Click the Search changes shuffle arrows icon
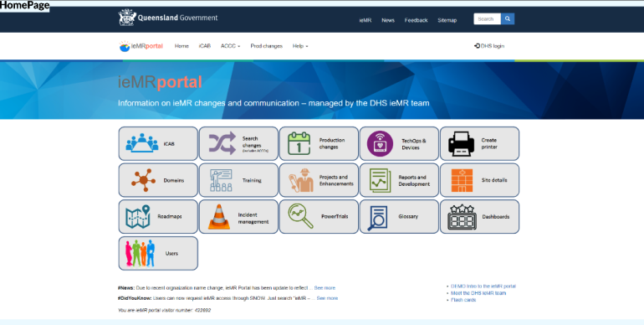 tap(222, 143)
